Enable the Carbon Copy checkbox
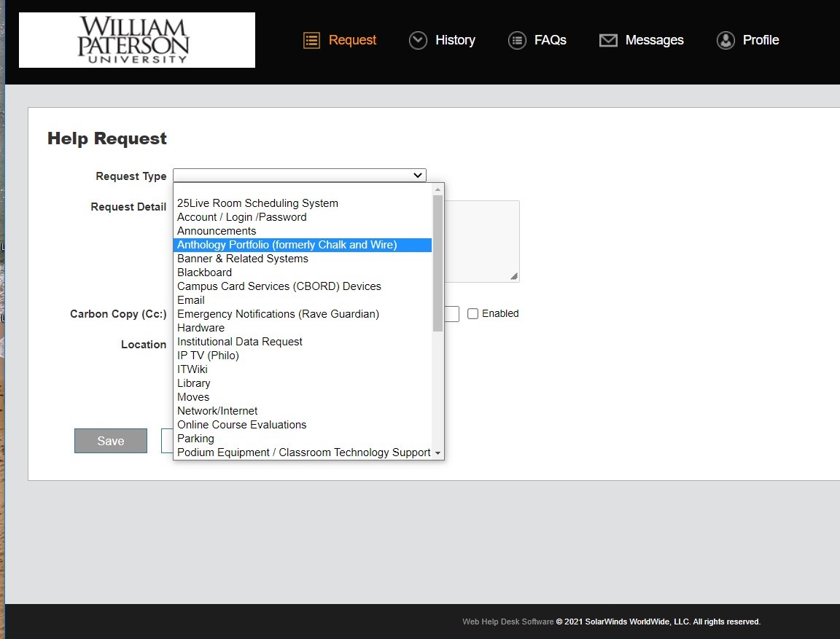This screenshot has height=639, width=840. [x=472, y=314]
